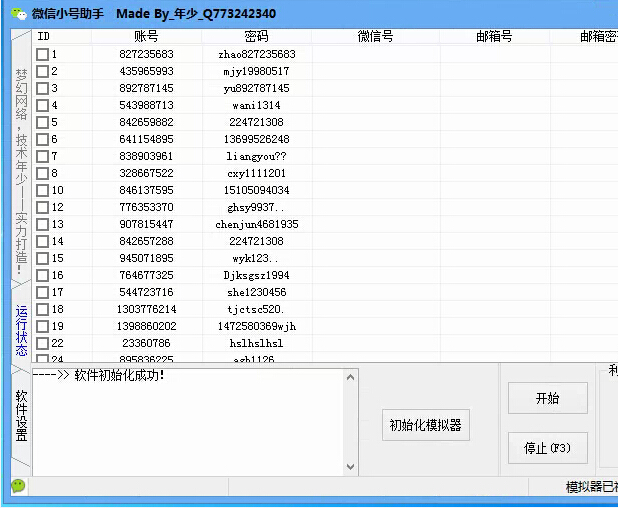Toggle checkbox for row ID 22
The width and height of the screenshot is (618, 508).
point(42,343)
